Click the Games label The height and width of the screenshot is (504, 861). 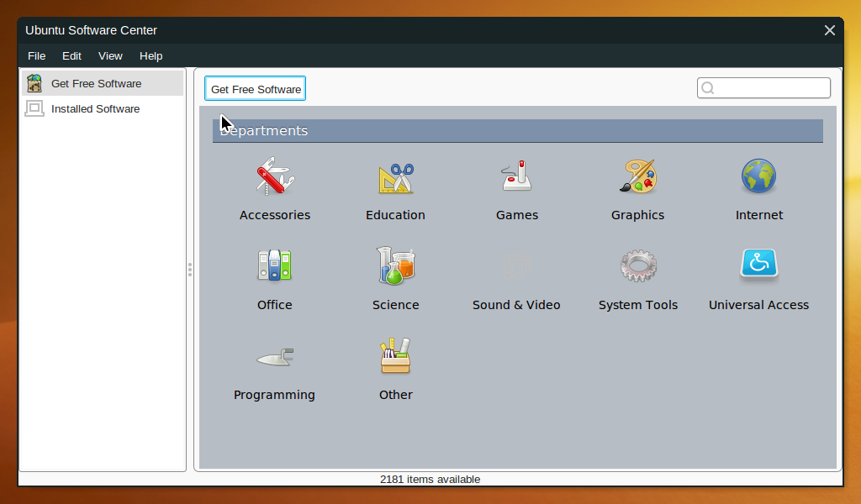[517, 215]
